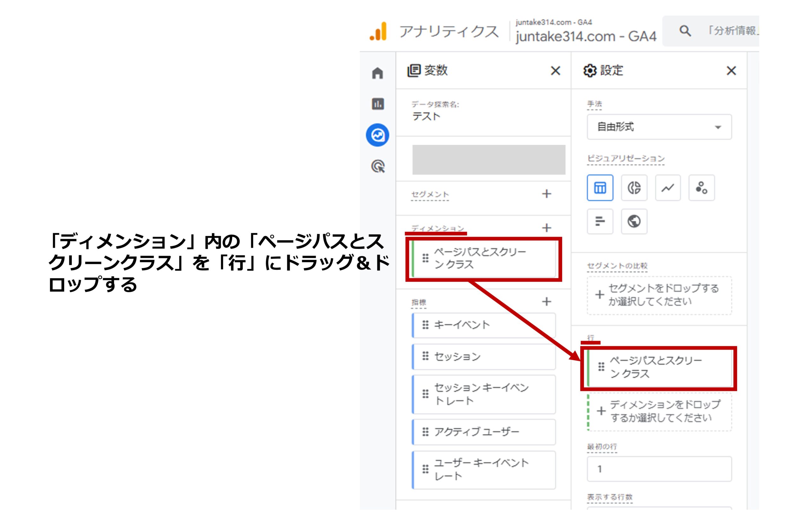Screen dimensions: 812x522
Task: Add a new segment with the plus button
Action: coord(547,194)
